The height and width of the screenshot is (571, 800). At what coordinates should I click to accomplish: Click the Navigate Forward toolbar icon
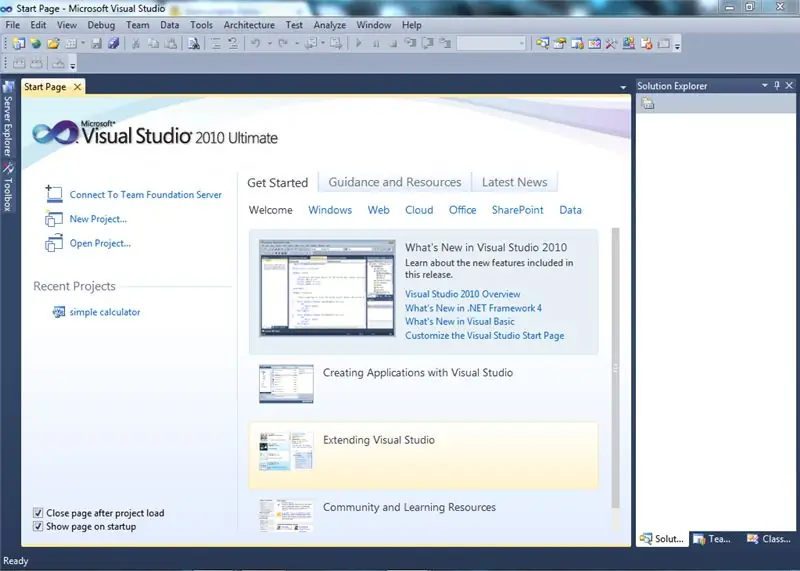[336, 44]
